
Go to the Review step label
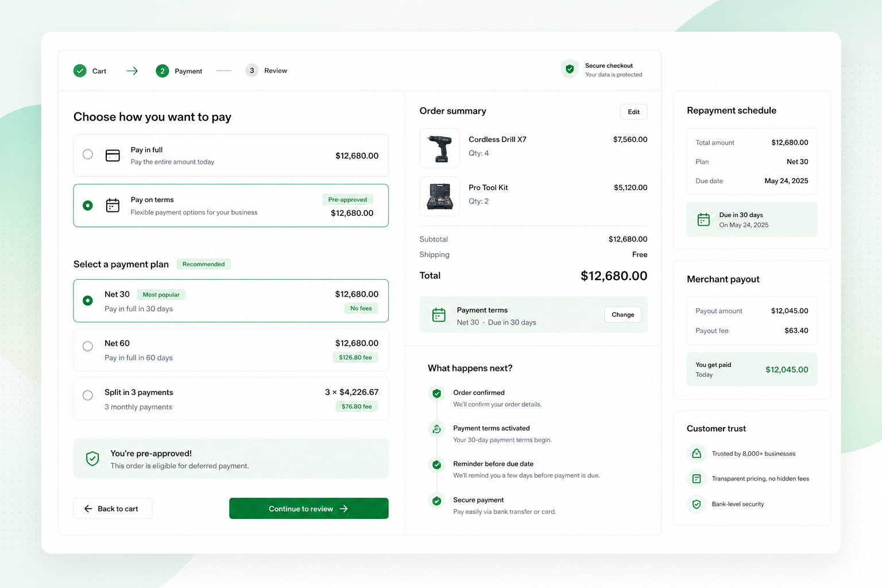pyautogui.click(x=276, y=71)
